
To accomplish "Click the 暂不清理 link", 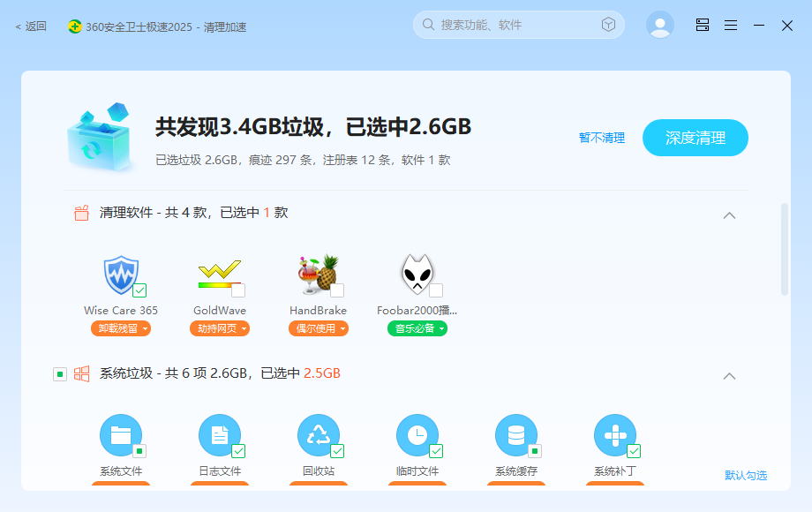I will pyautogui.click(x=602, y=138).
